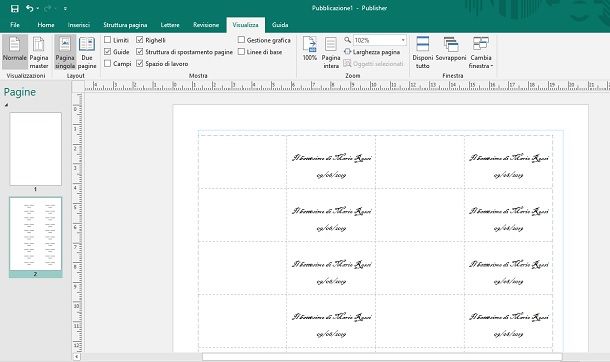This screenshot has width=610, height=362.
Task: Select page 2 thumbnail
Action: click(x=35, y=234)
